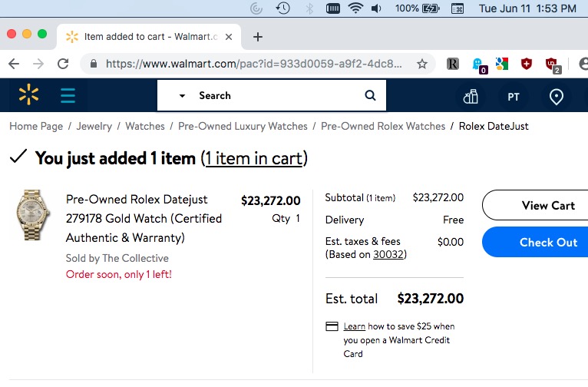Screen dimensions: 588x387
Task: Bookmark this page with star icon
Action: [x=421, y=64]
